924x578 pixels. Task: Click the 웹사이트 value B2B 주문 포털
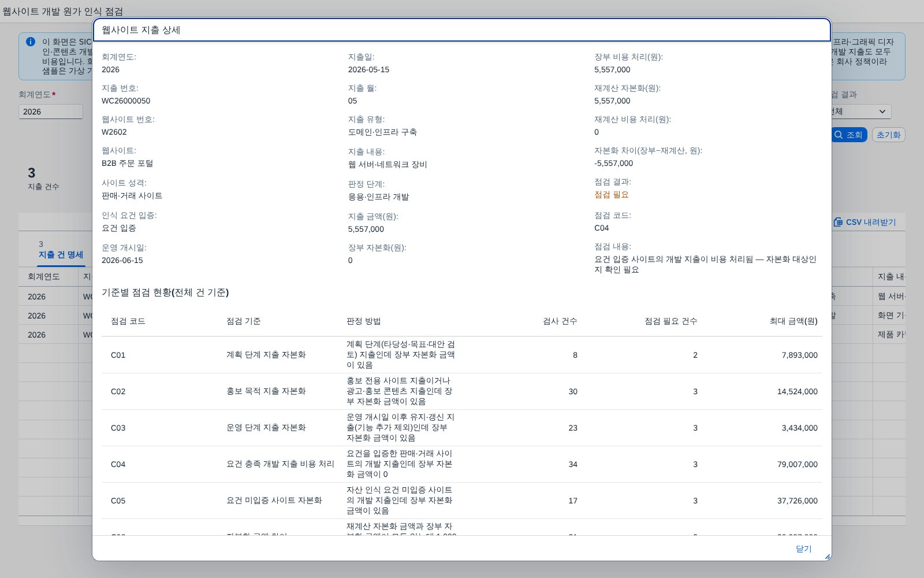[128, 163]
